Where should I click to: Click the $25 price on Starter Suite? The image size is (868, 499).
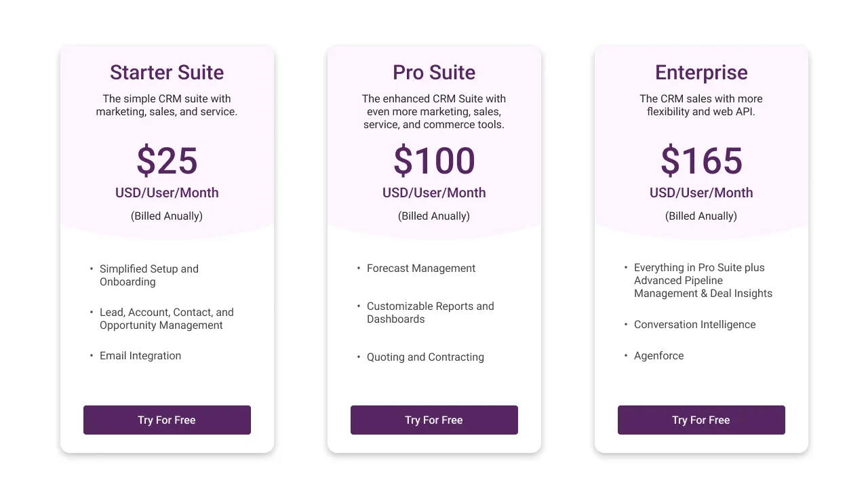[167, 161]
